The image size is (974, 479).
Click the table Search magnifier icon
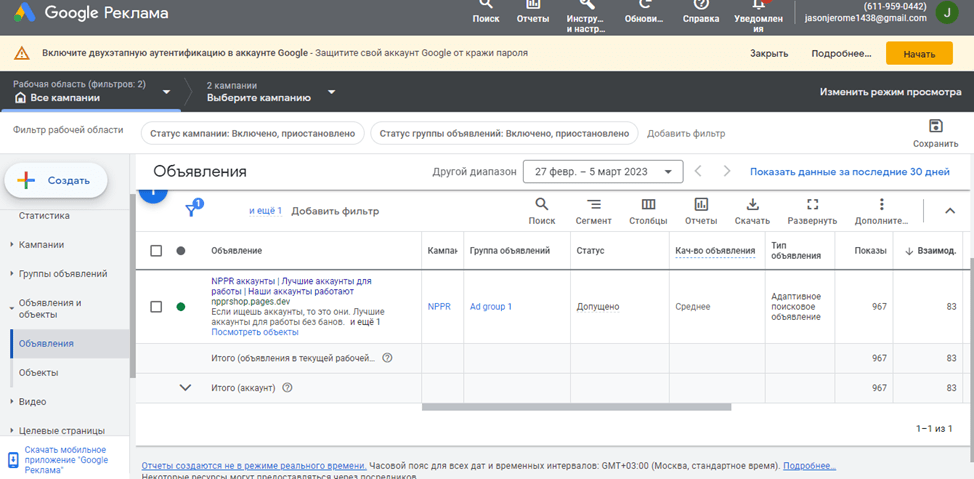[542, 204]
